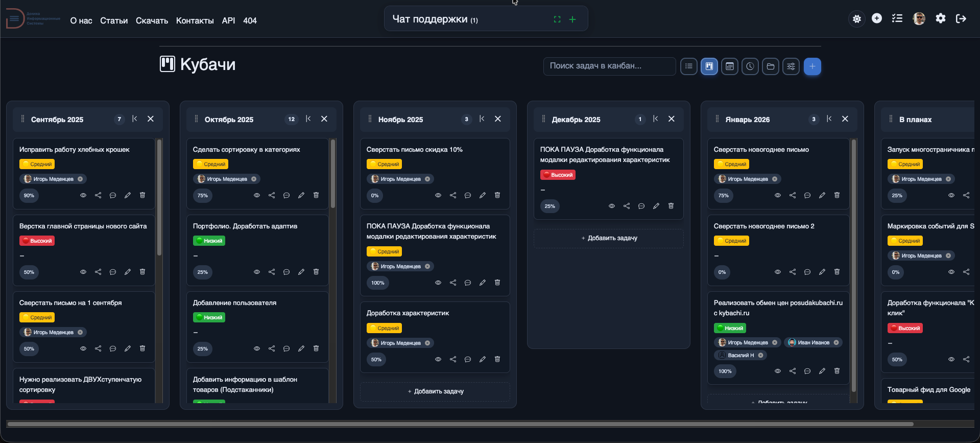Viewport: 980px width, 443px height.
Task: Open the calendar view icon
Action: coord(730,66)
